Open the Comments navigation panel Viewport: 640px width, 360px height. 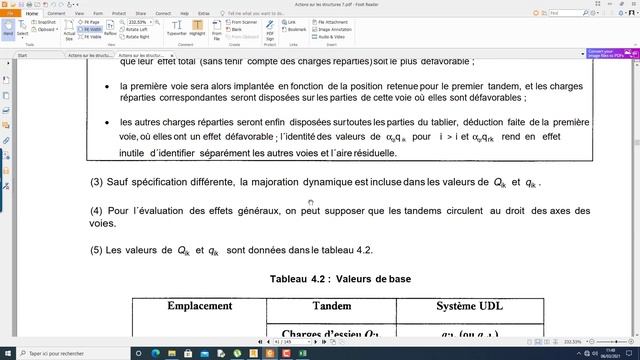[x=6, y=125]
